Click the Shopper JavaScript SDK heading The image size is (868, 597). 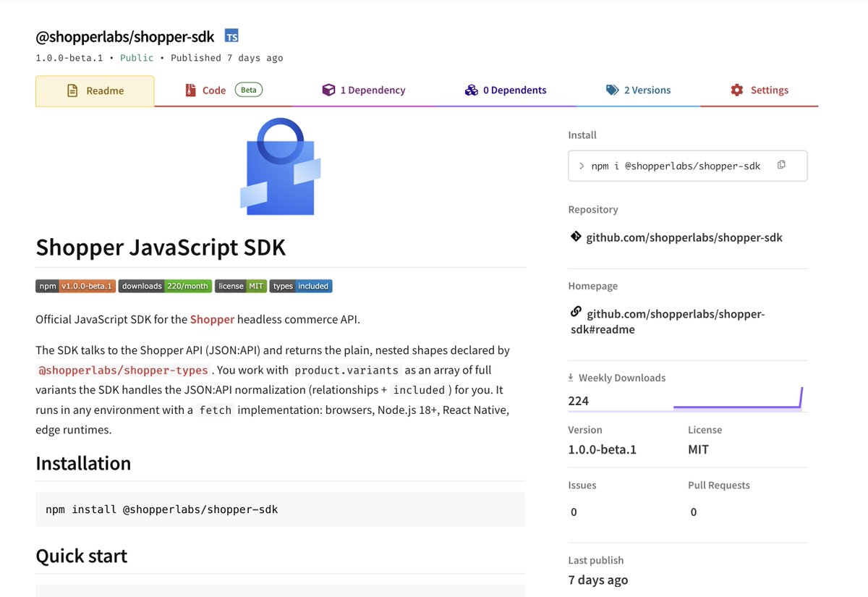(161, 247)
